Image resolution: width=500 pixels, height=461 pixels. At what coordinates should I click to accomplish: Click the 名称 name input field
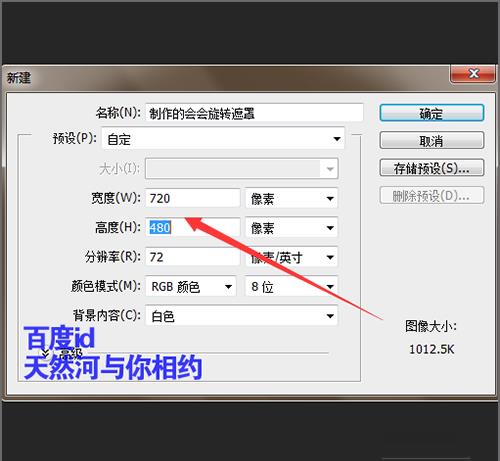pos(254,113)
